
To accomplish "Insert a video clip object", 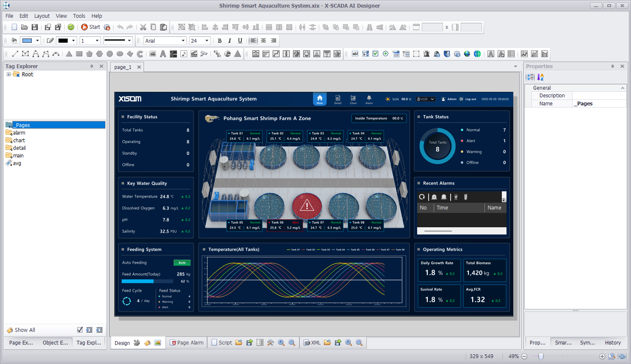I will click(194, 54).
